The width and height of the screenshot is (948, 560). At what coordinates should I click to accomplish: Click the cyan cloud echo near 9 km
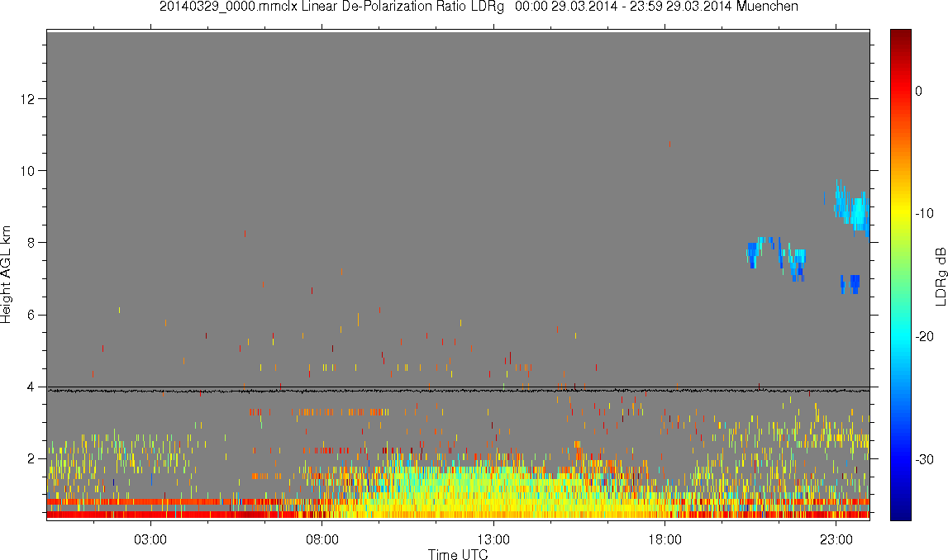pyautogui.click(x=854, y=210)
